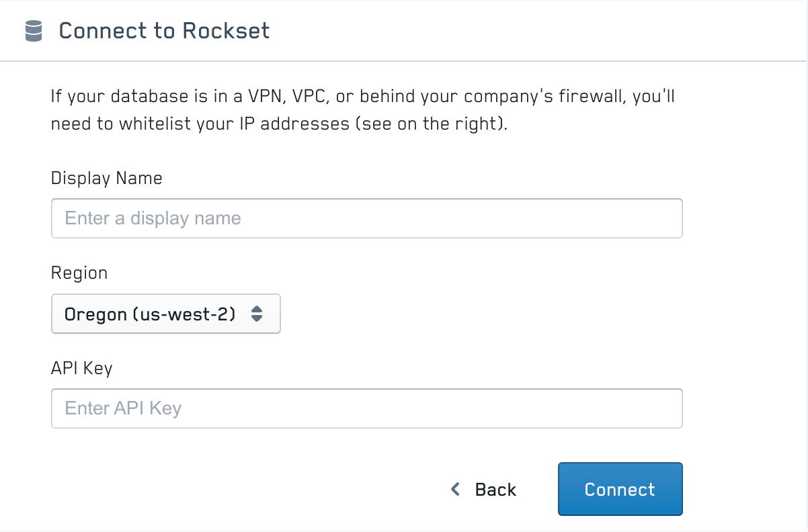Viewport: 808px width, 532px height.
Task: Click the Connect to Rockset title
Action: (164, 31)
